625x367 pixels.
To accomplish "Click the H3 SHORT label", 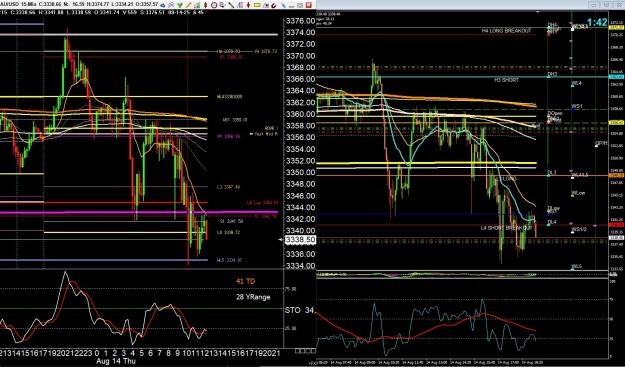I will click(x=506, y=80).
